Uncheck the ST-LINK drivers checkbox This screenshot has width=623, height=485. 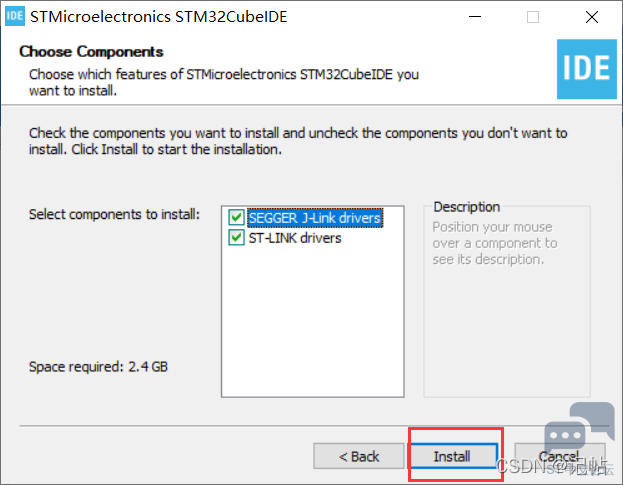click(x=236, y=238)
